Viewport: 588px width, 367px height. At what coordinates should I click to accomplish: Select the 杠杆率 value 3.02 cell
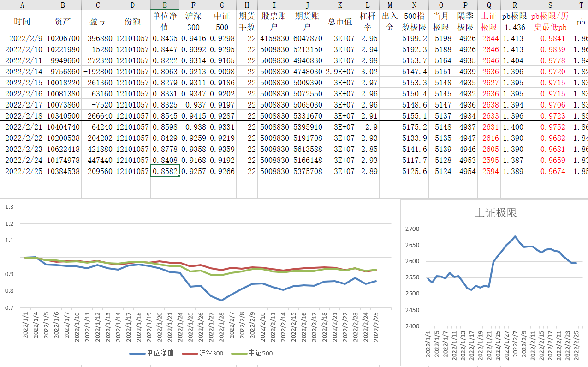click(368, 72)
